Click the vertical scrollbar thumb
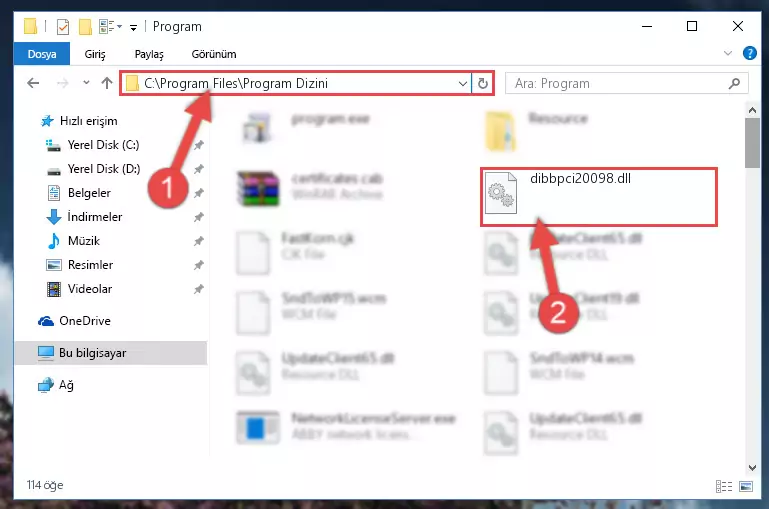The width and height of the screenshot is (769, 509). coord(752,143)
